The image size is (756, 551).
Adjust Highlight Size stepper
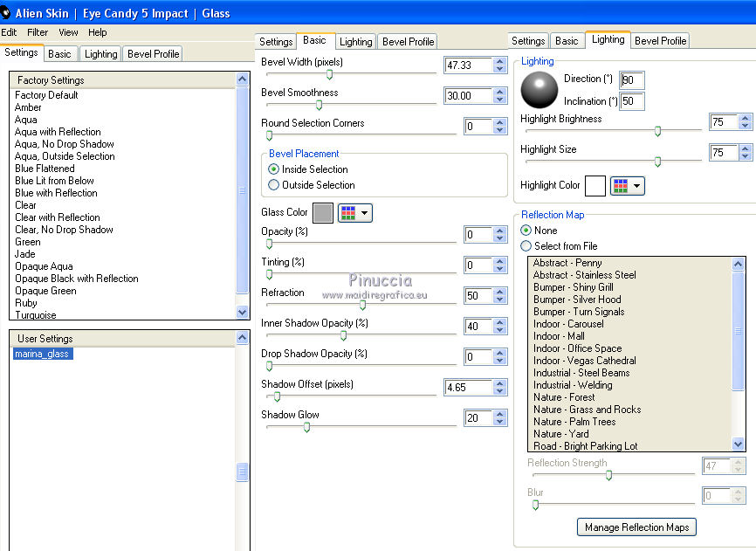[746, 153]
